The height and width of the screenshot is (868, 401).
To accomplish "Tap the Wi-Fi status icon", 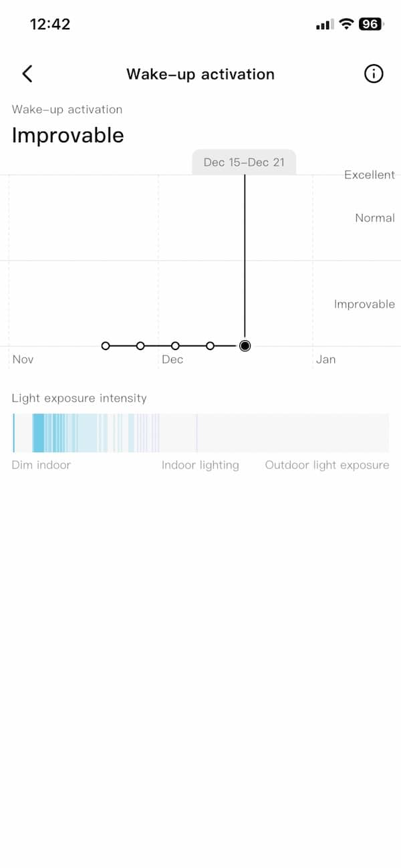I will (346, 25).
